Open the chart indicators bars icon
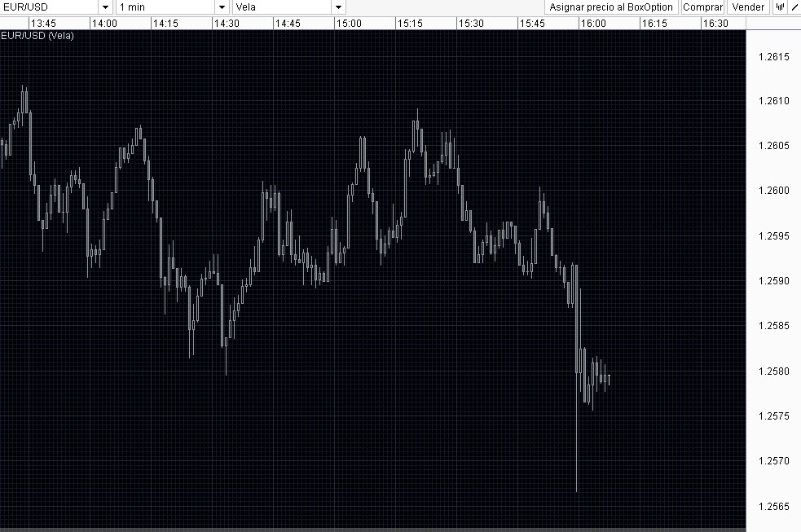801x532 pixels. click(x=780, y=7)
